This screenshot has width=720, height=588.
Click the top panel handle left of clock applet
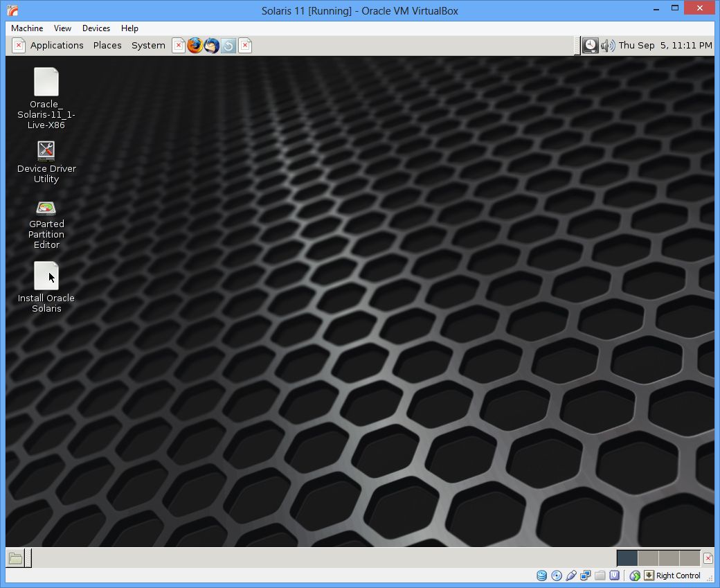click(x=577, y=46)
